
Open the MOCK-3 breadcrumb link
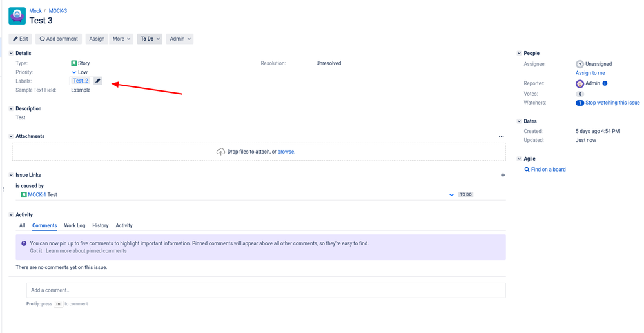[x=58, y=11]
